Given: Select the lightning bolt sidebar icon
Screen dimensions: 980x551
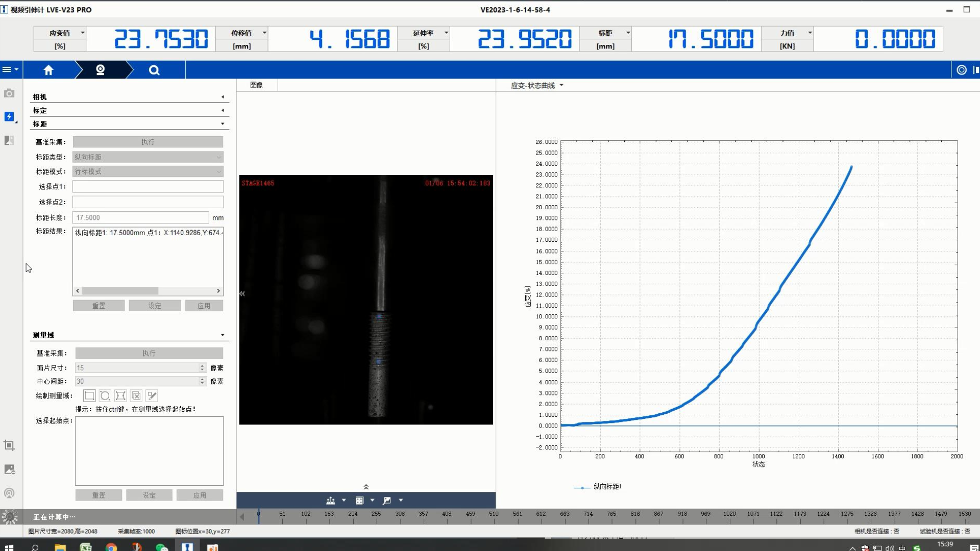Looking at the screenshot, I should click(x=9, y=117).
